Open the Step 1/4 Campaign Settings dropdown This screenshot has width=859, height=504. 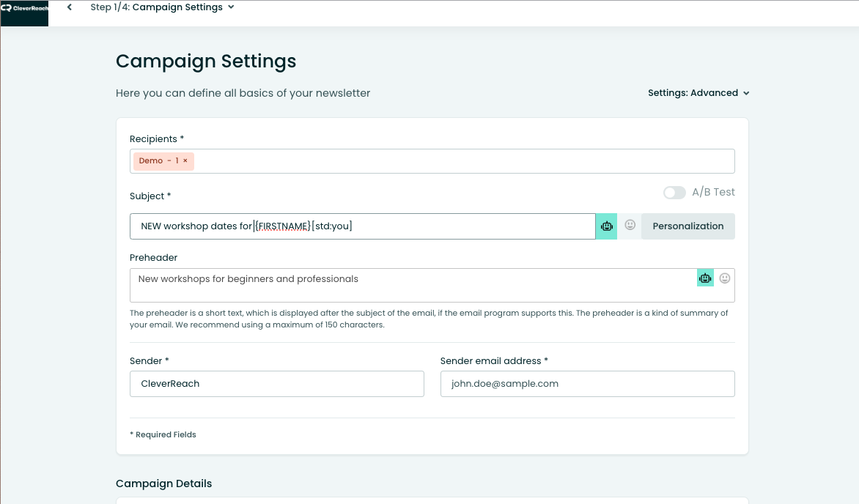point(162,7)
